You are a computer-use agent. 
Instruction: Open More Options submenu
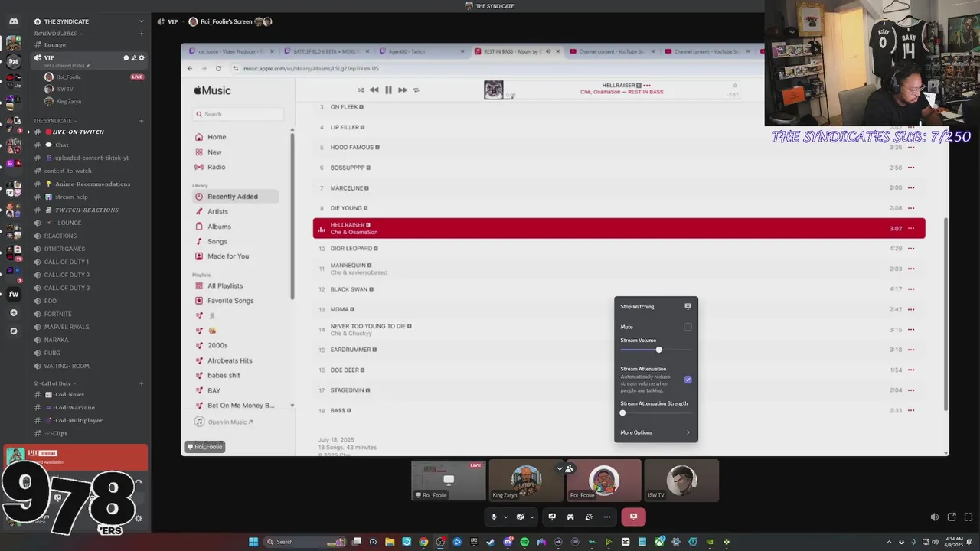tap(656, 432)
